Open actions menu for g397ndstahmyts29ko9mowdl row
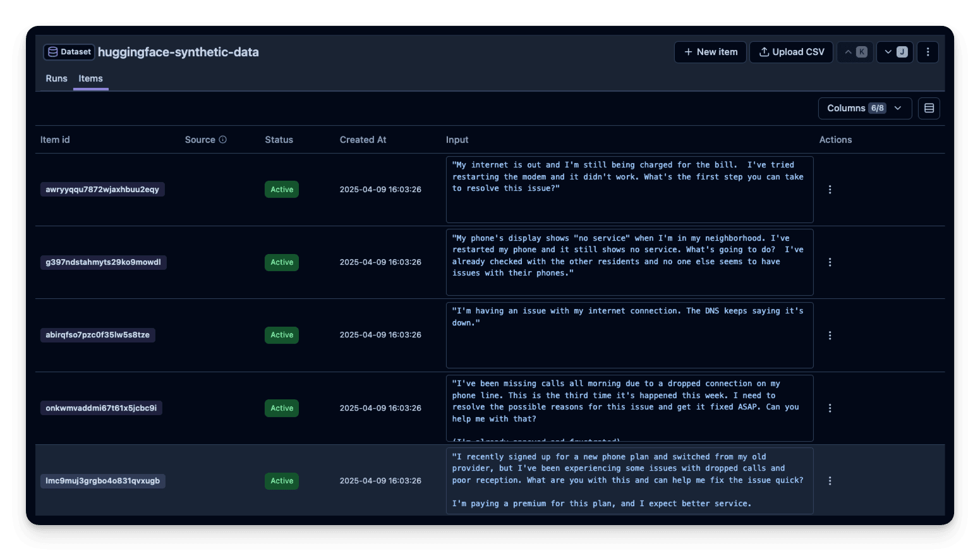Viewport: 980px width, 551px height. point(830,262)
